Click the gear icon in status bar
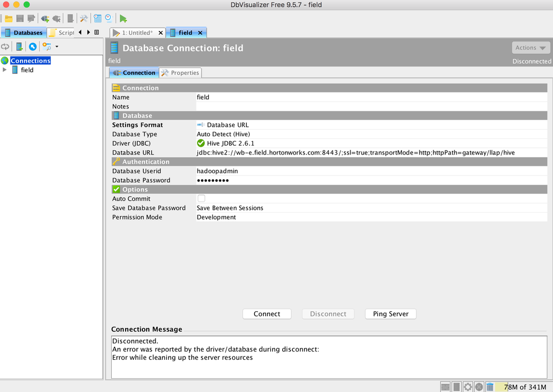This screenshot has height=392, width=553. coord(468,386)
